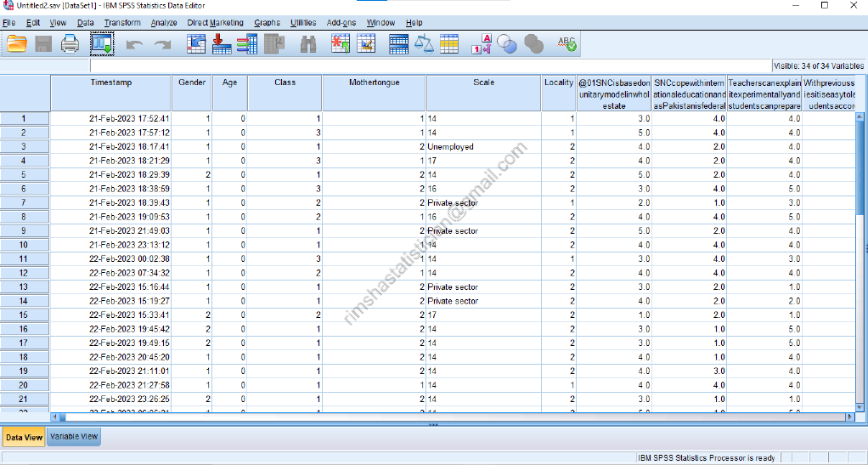Screen dimensions: 868x465
Task: Open the Go to Variable tool
Action: coord(222,44)
